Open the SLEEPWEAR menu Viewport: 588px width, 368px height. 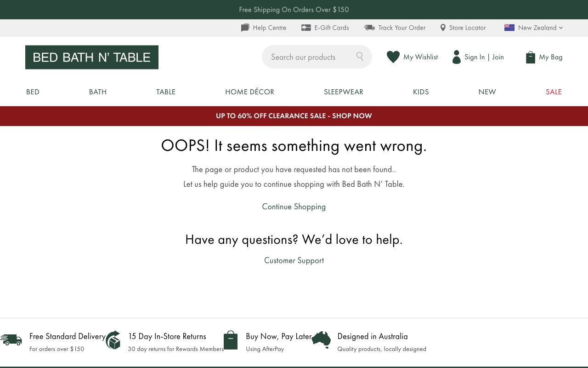[344, 92]
